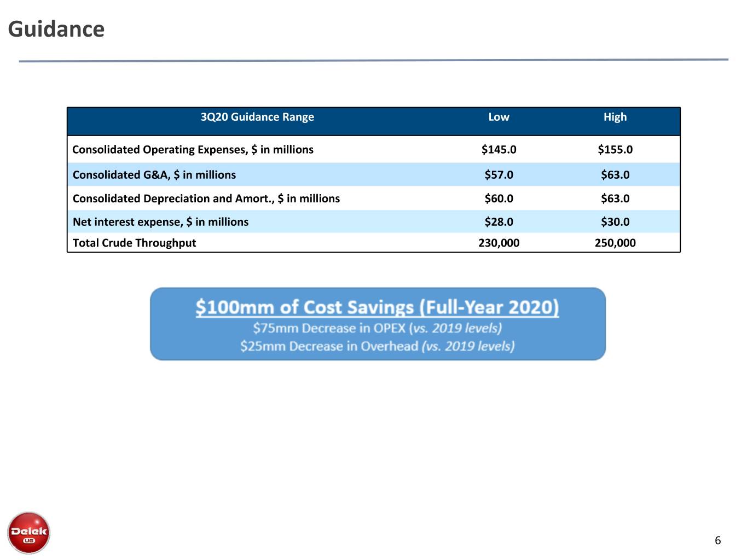This screenshot has height=560, width=747.
Task: Click the $63.0 value in the Depreciation row
Action: (615, 199)
